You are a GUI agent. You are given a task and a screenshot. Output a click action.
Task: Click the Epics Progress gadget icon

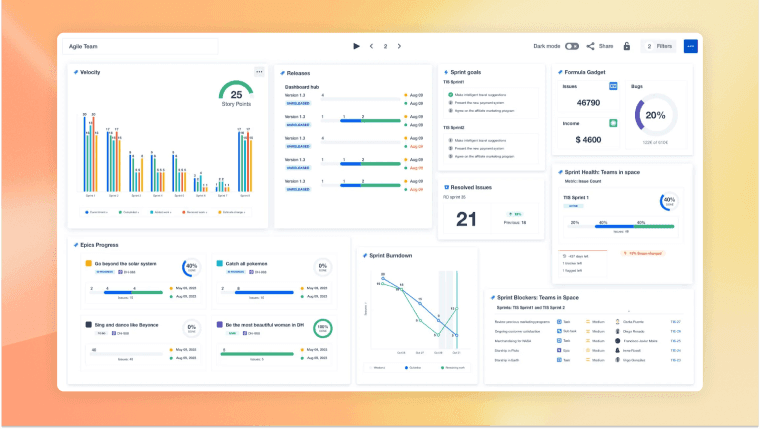tap(76, 245)
